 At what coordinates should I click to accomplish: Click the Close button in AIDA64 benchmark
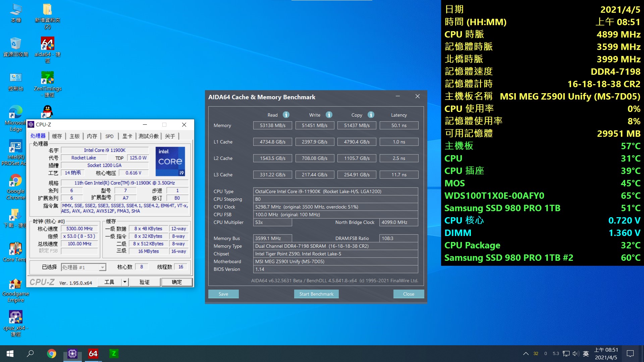pos(409,294)
